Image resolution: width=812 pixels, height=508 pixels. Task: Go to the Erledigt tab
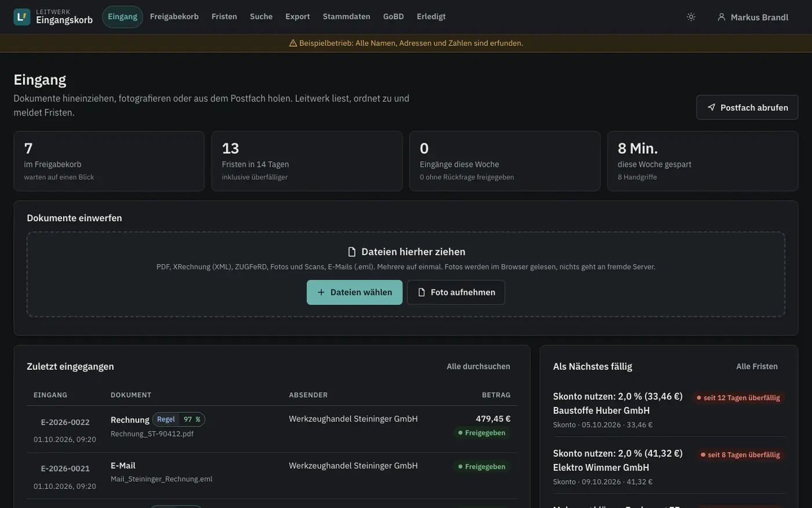click(x=431, y=17)
